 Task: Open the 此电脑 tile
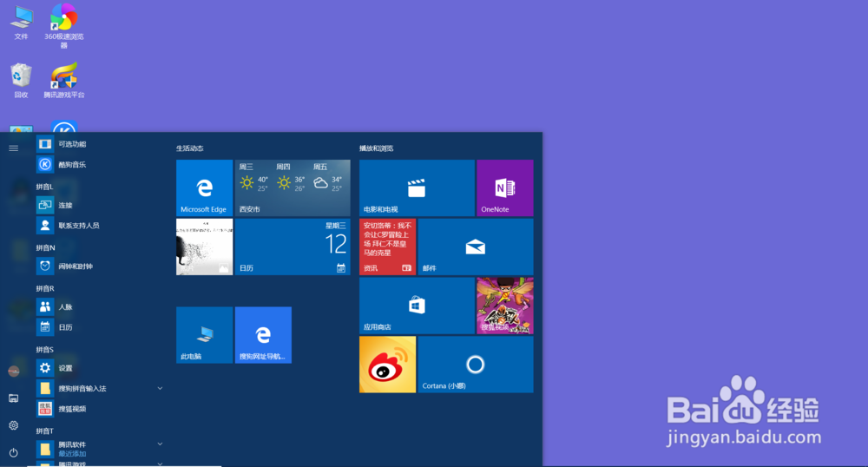pyautogui.click(x=204, y=335)
